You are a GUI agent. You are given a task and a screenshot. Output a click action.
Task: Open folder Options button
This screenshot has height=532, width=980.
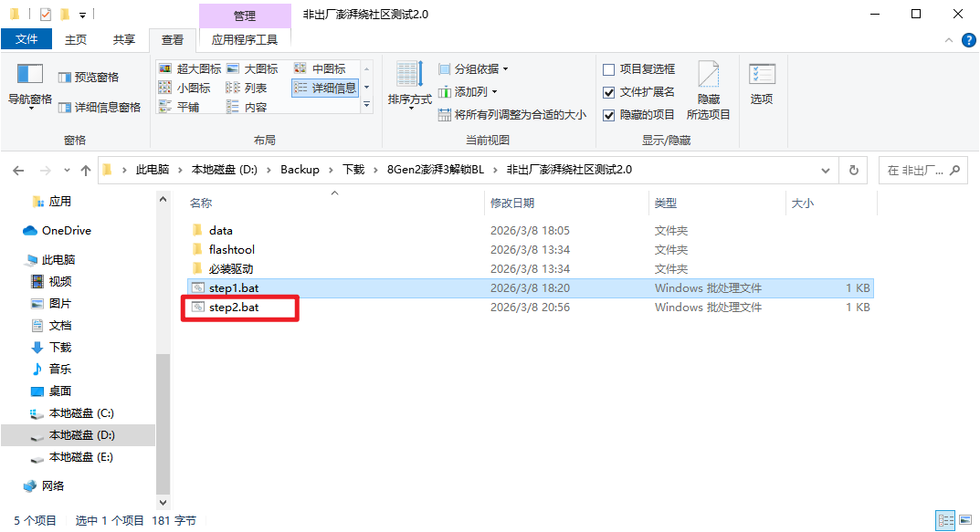[x=761, y=84]
